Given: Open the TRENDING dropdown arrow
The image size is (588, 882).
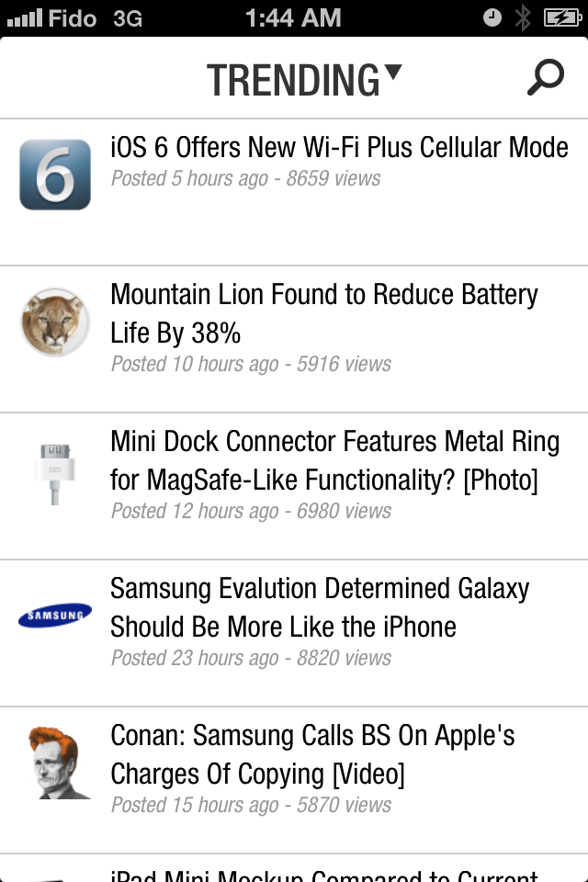Looking at the screenshot, I should (393, 73).
